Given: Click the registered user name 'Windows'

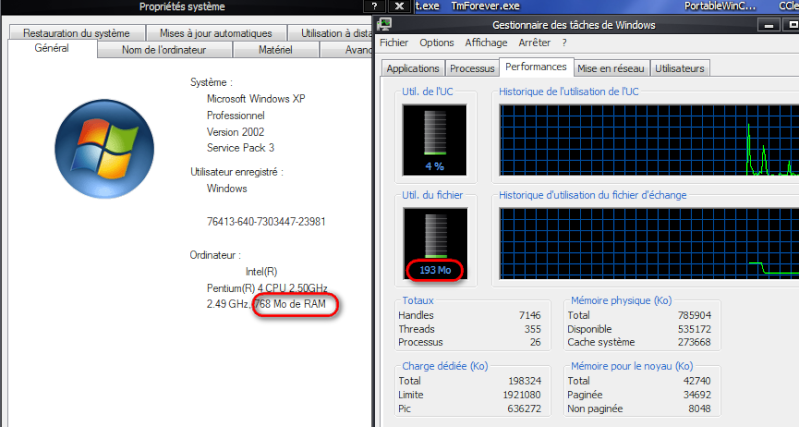Looking at the screenshot, I should [x=227, y=189].
